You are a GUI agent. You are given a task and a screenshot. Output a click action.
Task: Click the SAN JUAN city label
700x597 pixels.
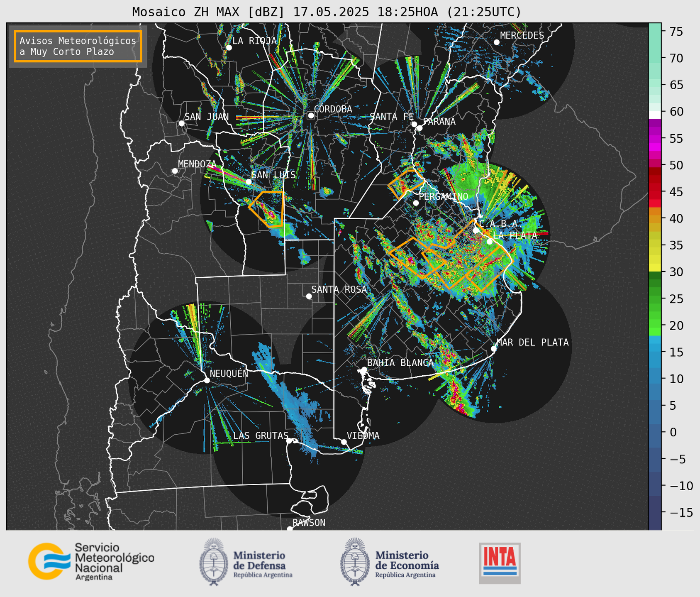tap(206, 117)
